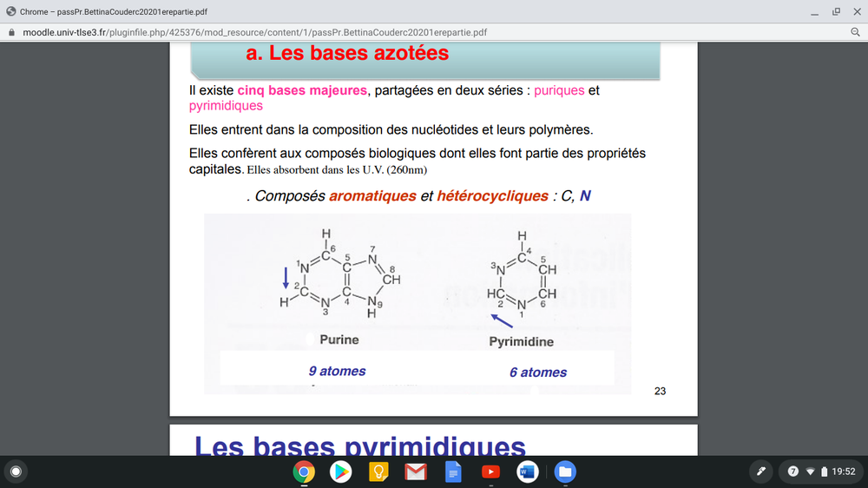The height and width of the screenshot is (488, 868).
Task: Click the ChromeOS launcher button
Action: coord(15,472)
